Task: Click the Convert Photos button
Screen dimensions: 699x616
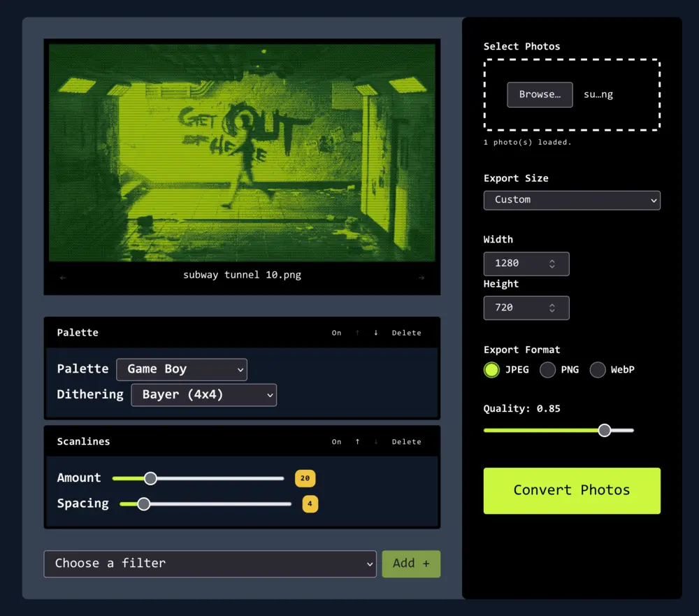Action: click(x=572, y=490)
